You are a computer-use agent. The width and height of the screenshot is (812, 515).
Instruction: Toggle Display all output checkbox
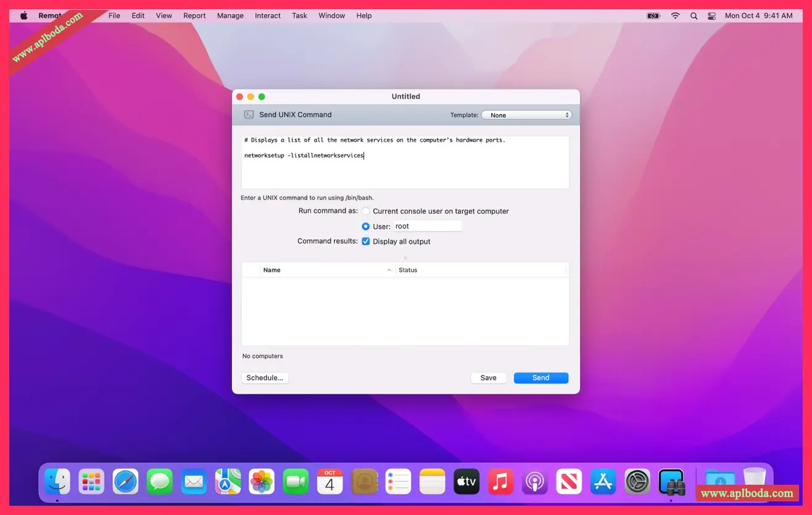point(366,241)
